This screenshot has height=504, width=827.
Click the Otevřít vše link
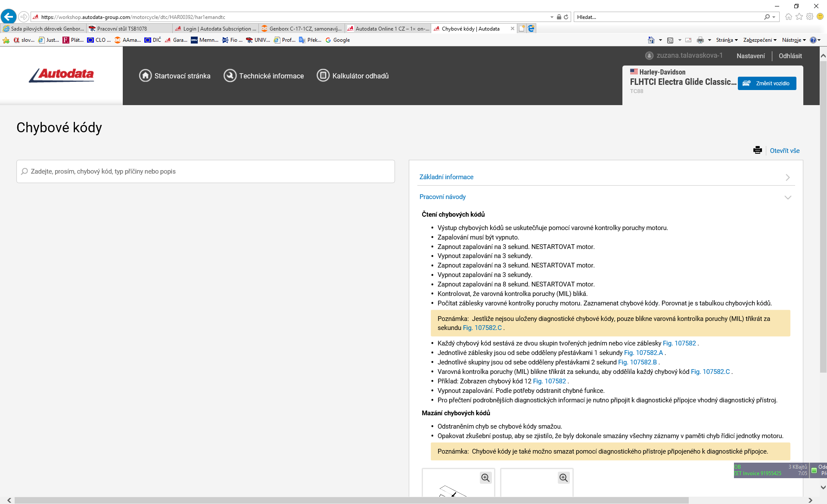coord(784,151)
